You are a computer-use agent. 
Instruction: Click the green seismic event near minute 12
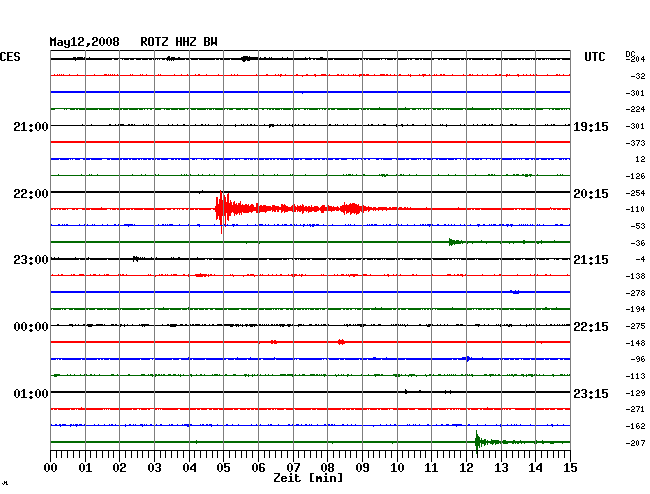pyautogui.click(x=497, y=442)
